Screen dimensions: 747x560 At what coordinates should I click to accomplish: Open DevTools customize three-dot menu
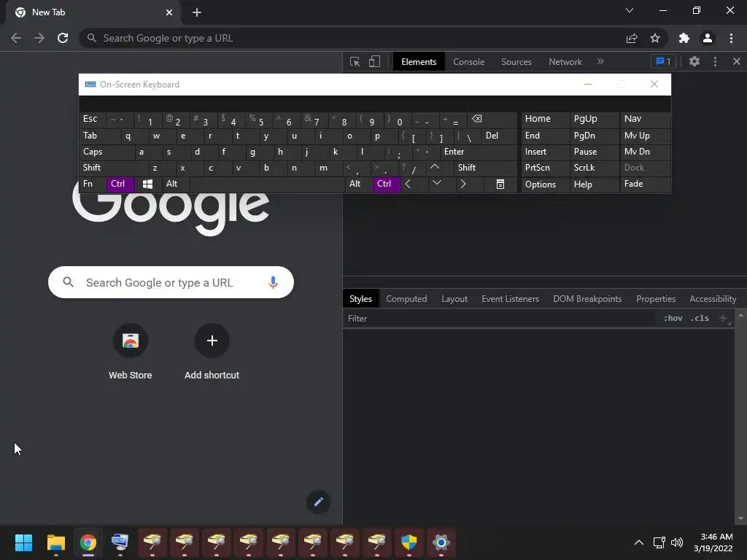[x=715, y=61]
